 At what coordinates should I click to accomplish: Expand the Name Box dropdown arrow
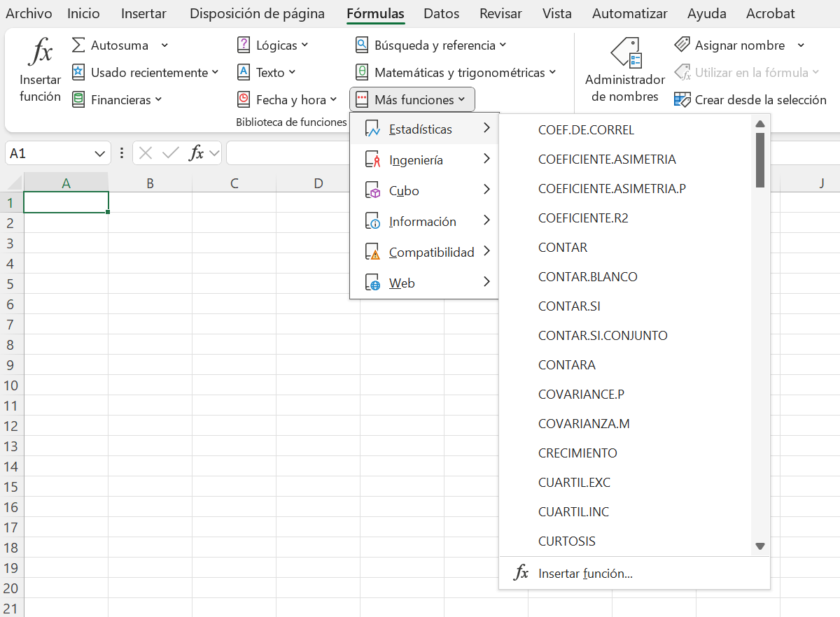tap(99, 153)
